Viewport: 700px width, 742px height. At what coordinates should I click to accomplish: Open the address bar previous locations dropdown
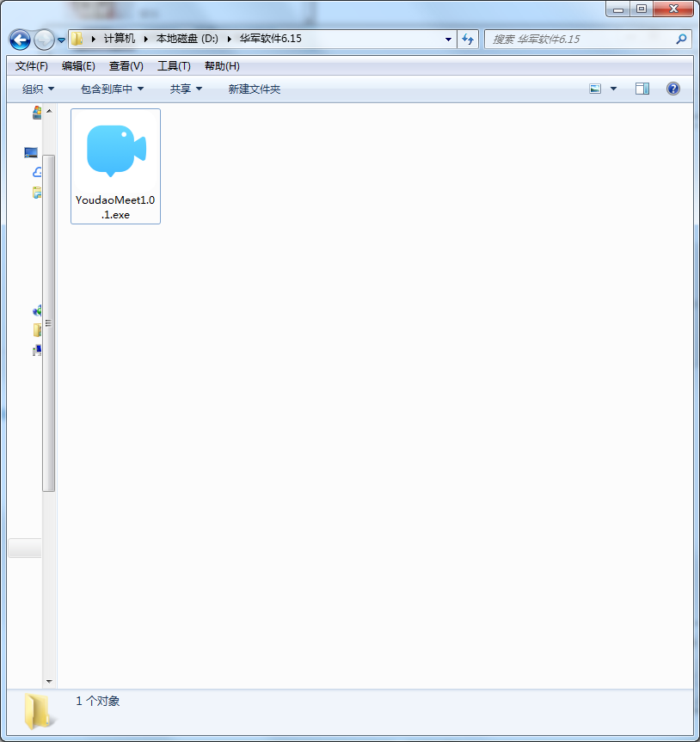click(x=448, y=40)
